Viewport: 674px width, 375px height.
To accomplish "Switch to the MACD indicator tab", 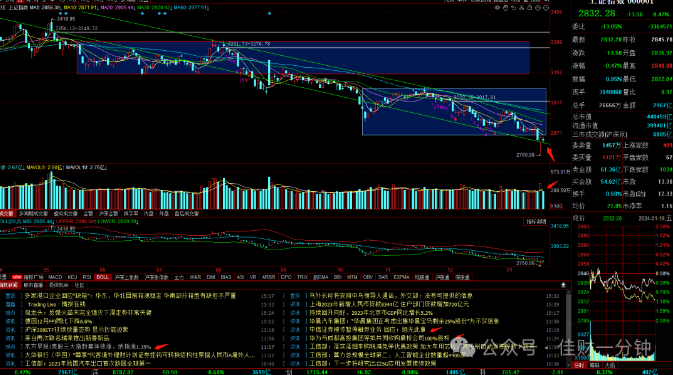I will pos(55,277).
